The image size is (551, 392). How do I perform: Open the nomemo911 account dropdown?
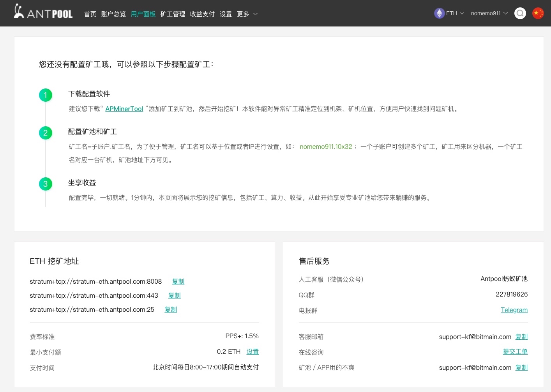point(489,13)
